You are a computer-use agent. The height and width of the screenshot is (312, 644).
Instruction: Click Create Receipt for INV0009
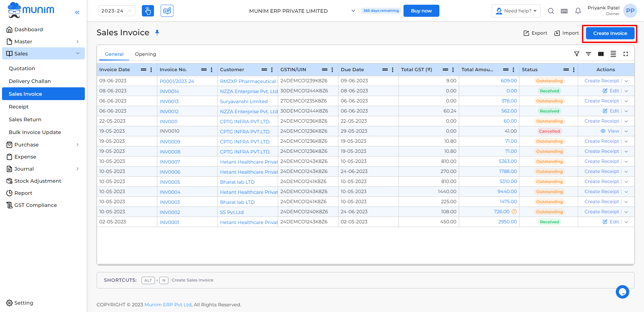click(602, 141)
